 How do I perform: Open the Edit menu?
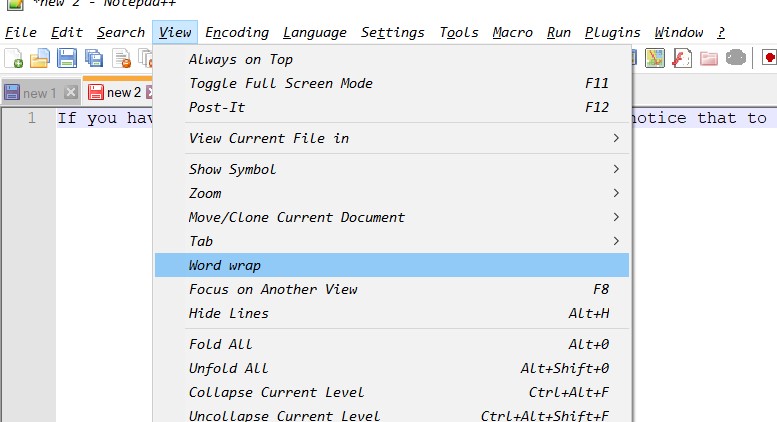(67, 33)
